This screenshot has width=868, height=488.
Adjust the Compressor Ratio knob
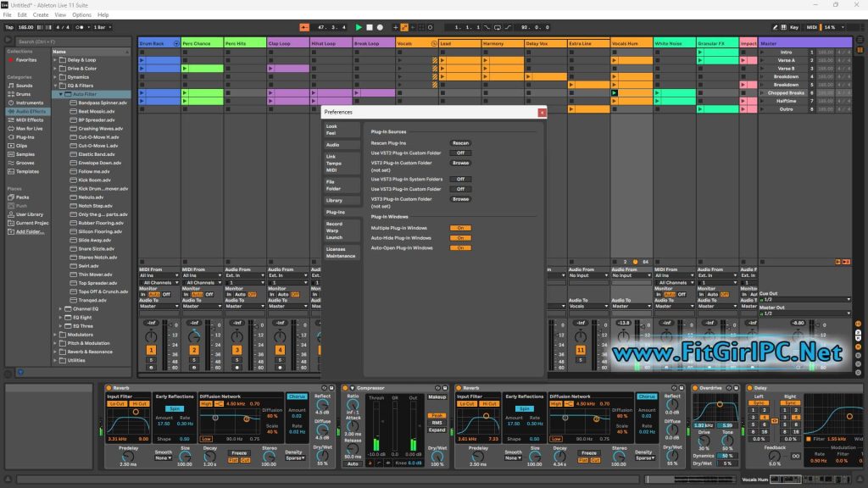click(353, 406)
